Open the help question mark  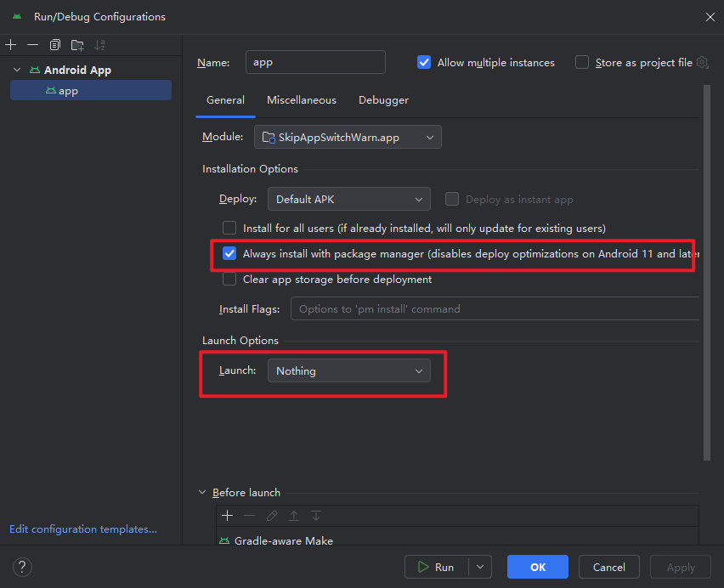pos(22,567)
